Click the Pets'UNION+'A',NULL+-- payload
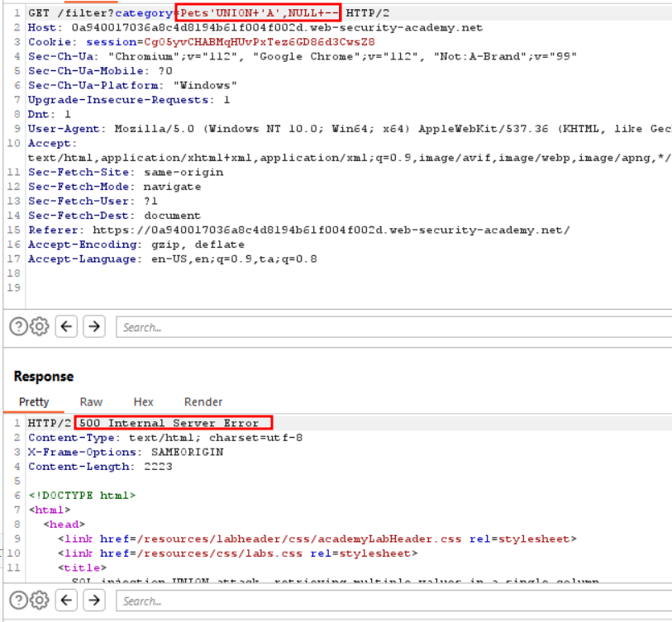Viewport: 672px width, 622px height. click(x=259, y=13)
